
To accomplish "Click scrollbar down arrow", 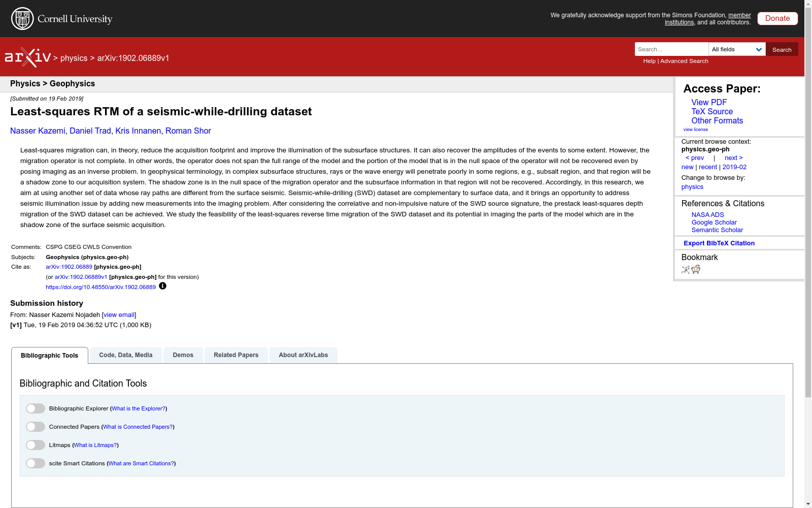I will pyautogui.click(x=808, y=504).
